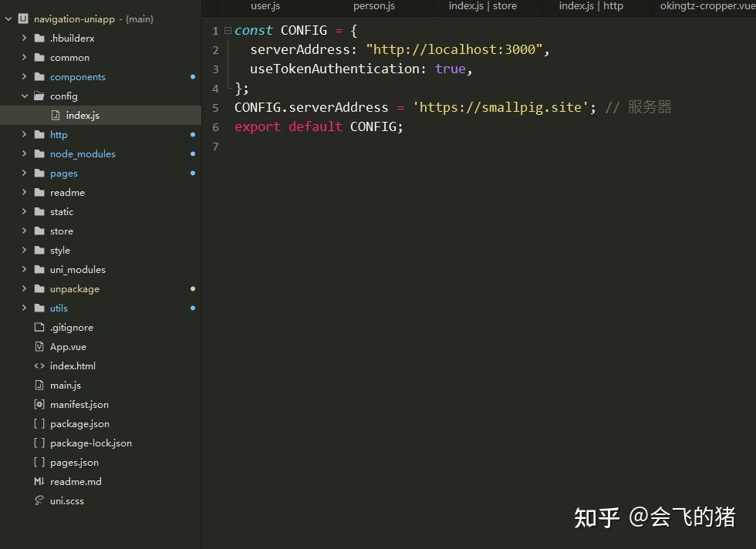Click the {main} branch label
Image resolution: width=756 pixels, height=549 pixels.
click(139, 19)
